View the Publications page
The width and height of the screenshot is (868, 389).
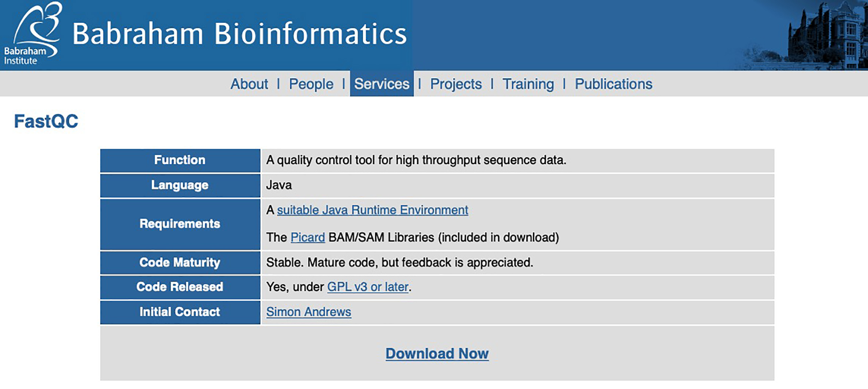614,84
